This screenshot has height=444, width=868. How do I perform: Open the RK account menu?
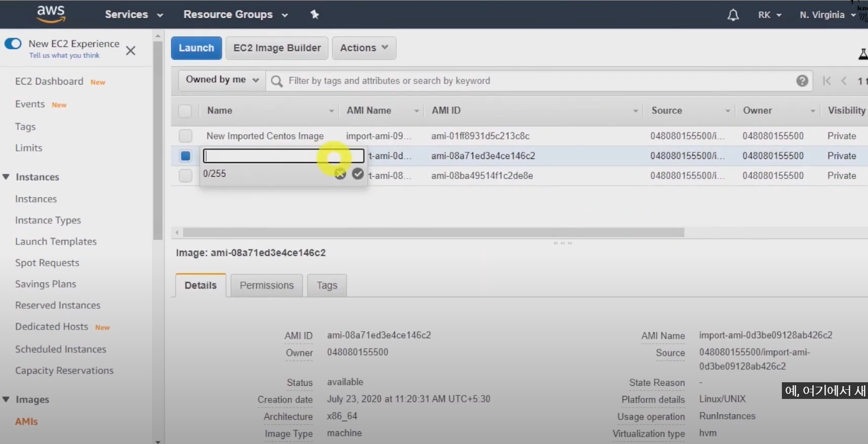[x=770, y=15]
